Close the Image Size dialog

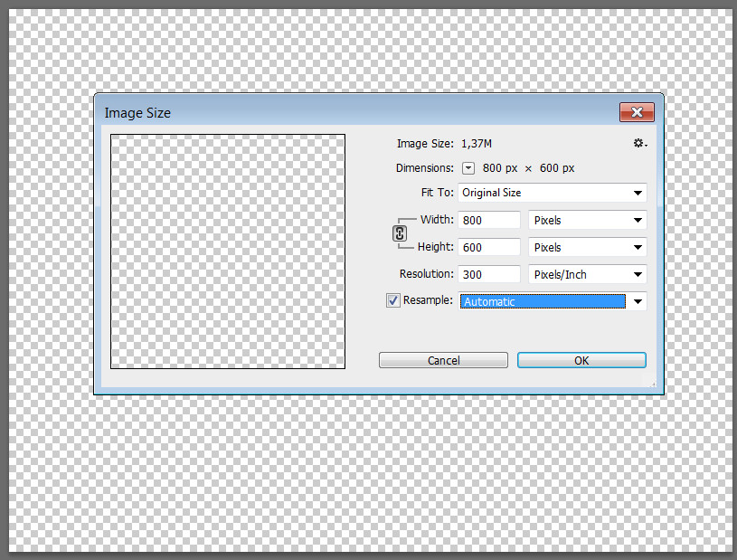[x=637, y=112]
